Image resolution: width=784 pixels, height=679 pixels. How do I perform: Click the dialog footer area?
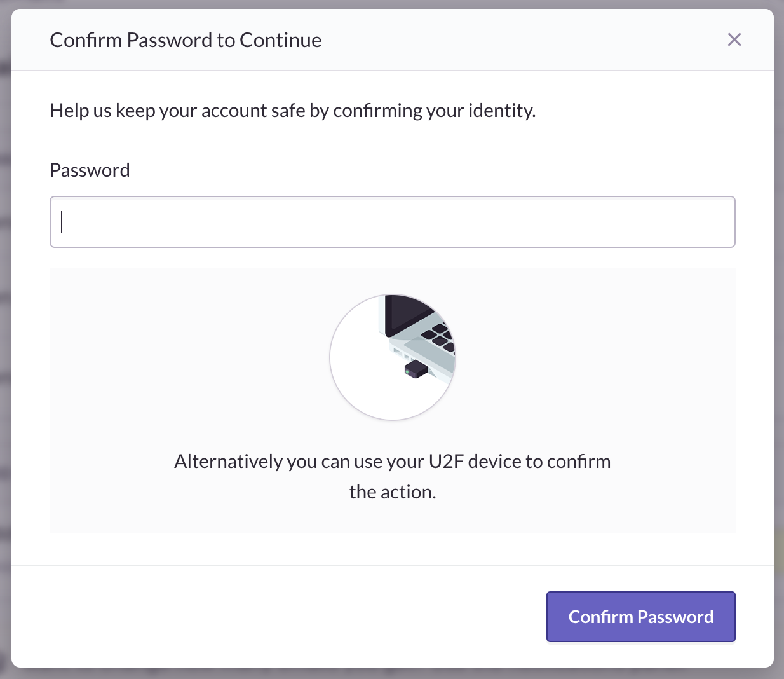(254, 615)
